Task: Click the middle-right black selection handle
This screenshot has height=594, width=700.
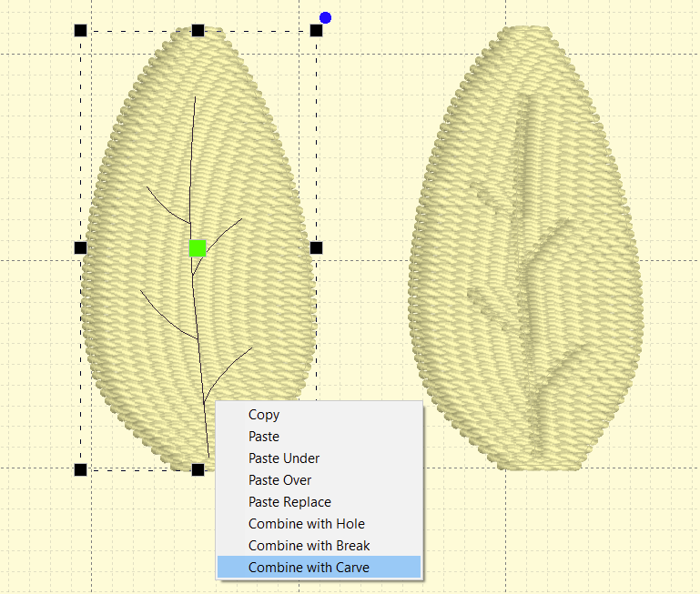Action: click(316, 247)
